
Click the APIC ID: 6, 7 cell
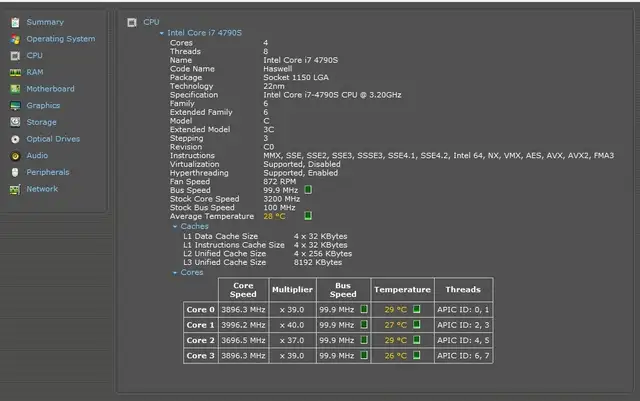click(x=463, y=356)
